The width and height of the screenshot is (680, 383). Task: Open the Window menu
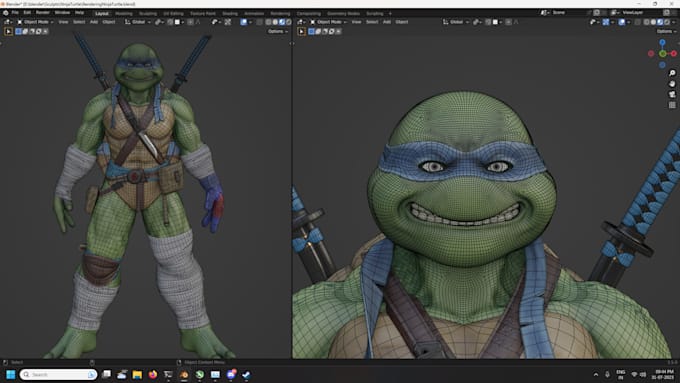coord(62,13)
